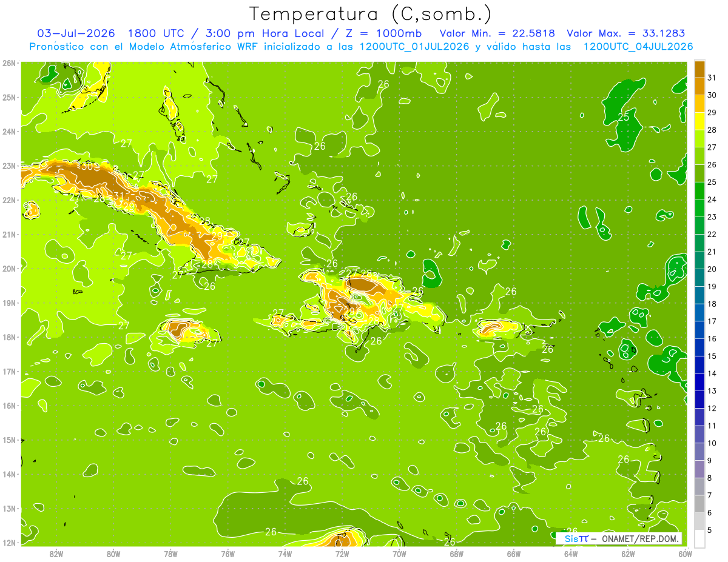Image resolution: width=728 pixels, height=562 pixels.
Task: Click the 15N latitude label
Action: tap(9, 440)
